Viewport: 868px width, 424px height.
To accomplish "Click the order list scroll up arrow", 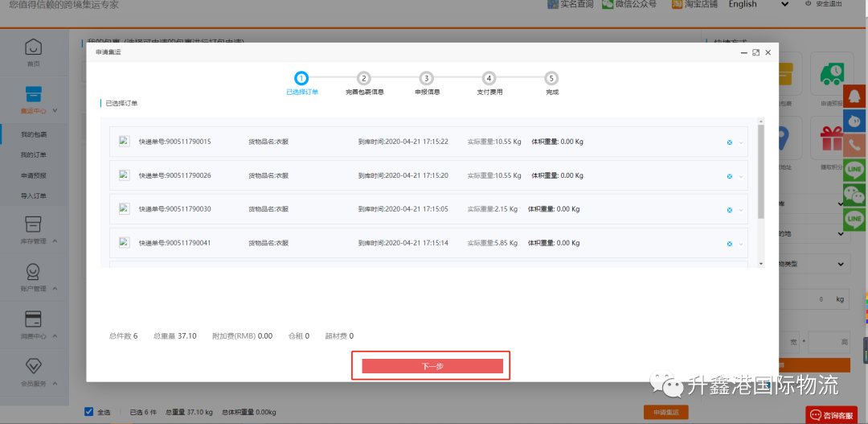I will pos(761,121).
